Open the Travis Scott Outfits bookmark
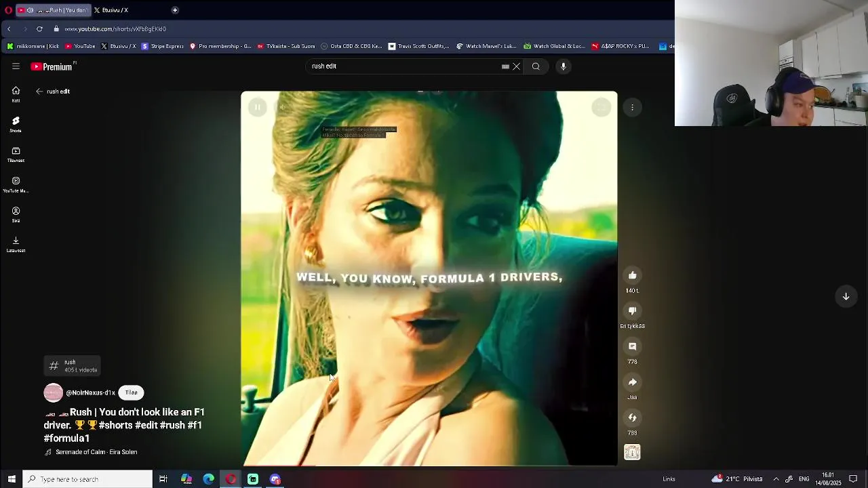The image size is (868, 488). pyautogui.click(x=419, y=46)
